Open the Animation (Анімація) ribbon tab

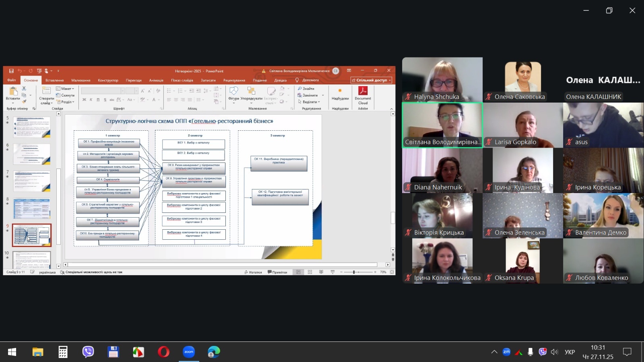click(156, 80)
